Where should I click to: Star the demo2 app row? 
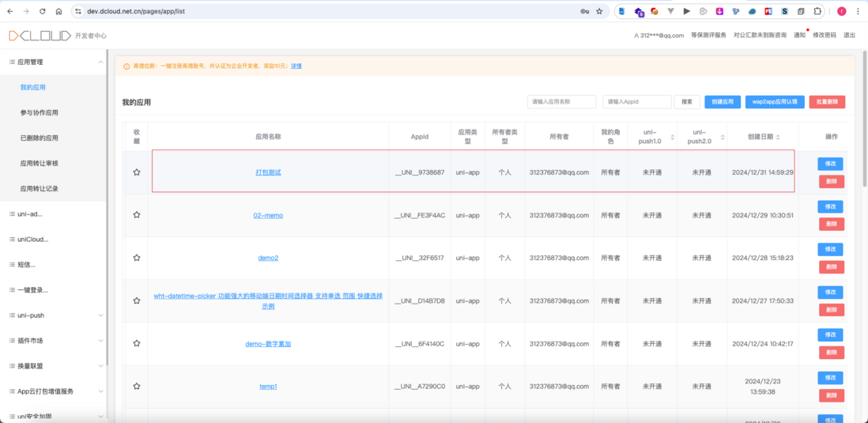[137, 258]
